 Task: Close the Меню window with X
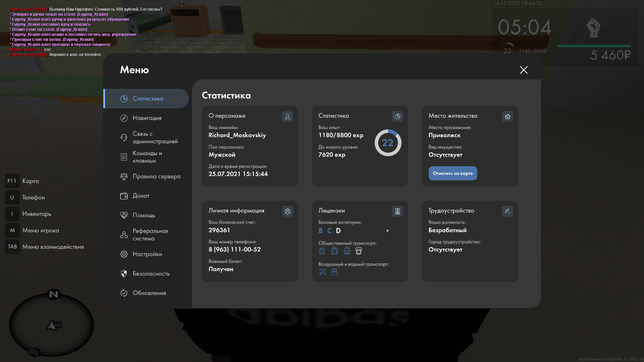524,70
